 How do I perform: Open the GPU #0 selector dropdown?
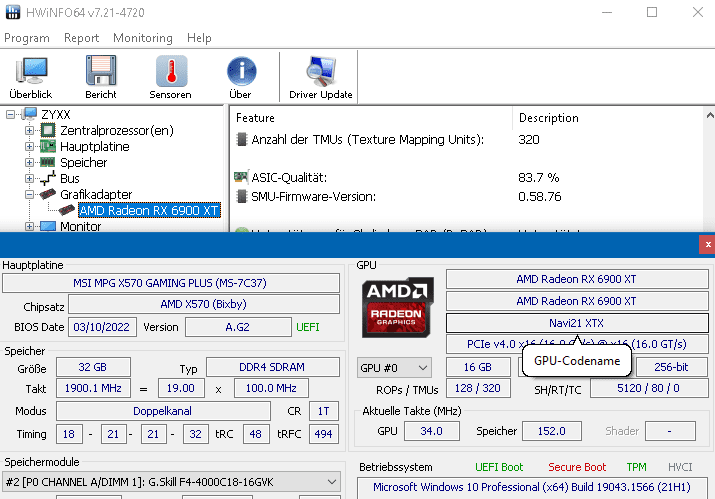coord(394,368)
